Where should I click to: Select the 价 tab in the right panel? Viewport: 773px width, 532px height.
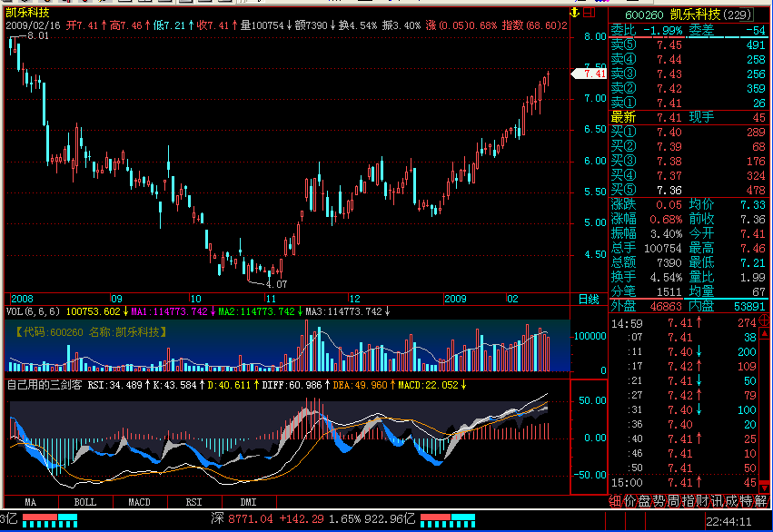click(630, 501)
